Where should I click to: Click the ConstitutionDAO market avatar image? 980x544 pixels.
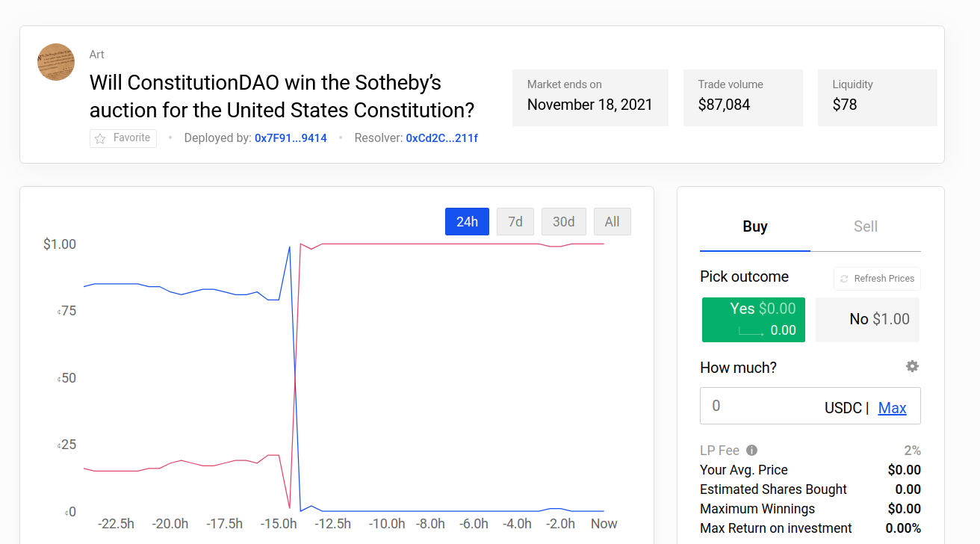tap(56, 62)
